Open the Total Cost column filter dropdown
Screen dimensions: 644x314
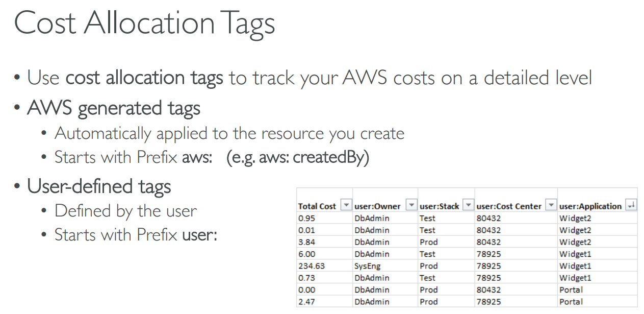346,206
